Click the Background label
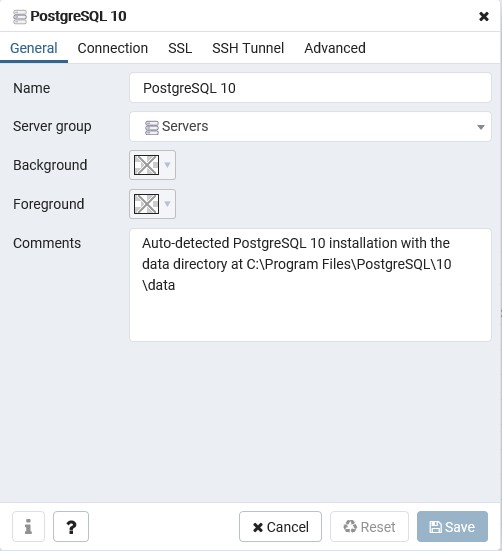502x551 pixels. click(x=50, y=165)
